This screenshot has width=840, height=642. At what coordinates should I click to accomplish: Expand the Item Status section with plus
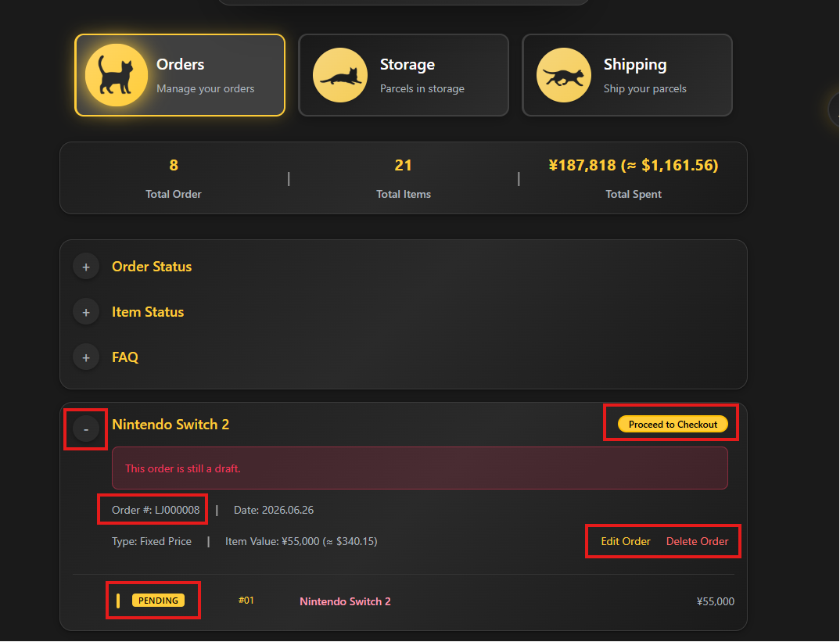coord(86,312)
